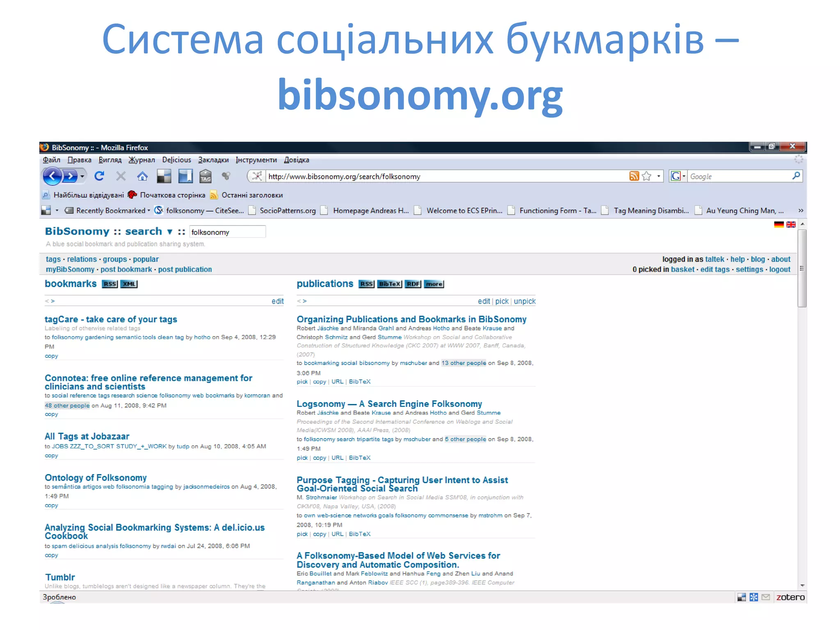Click the 'unpick' link in publications
The height and width of the screenshot is (630, 840).
pyautogui.click(x=525, y=301)
